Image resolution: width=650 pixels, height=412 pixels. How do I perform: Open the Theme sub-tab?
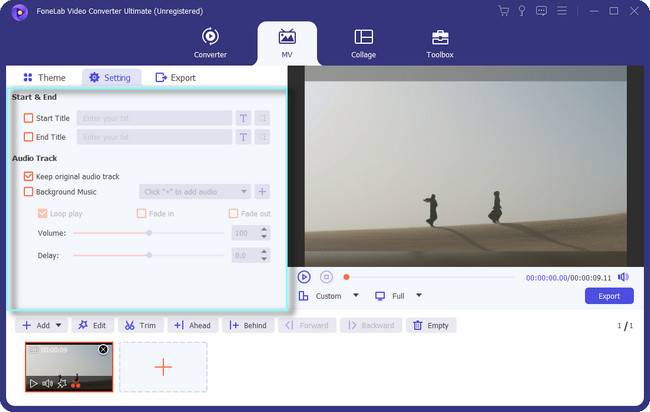tap(44, 78)
